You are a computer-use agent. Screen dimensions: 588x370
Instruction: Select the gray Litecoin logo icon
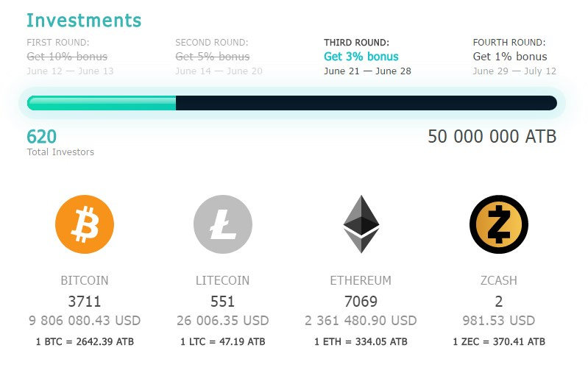(223, 224)
